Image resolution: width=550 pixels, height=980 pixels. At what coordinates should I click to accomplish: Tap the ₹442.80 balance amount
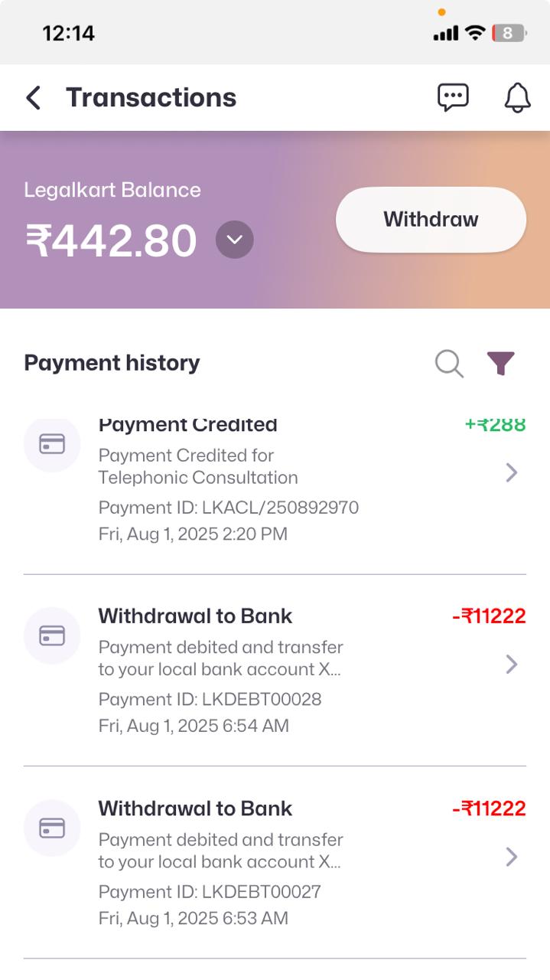(x=112, y=240)
